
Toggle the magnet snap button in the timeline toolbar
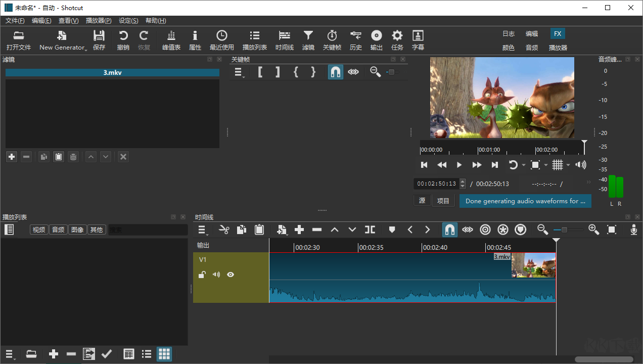[x=450, y=230]
